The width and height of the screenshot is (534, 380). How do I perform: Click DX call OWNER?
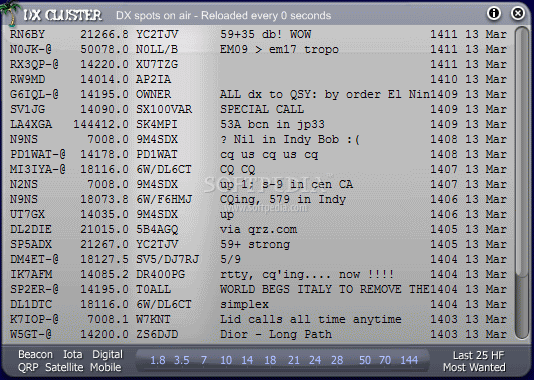click(153, 94)
